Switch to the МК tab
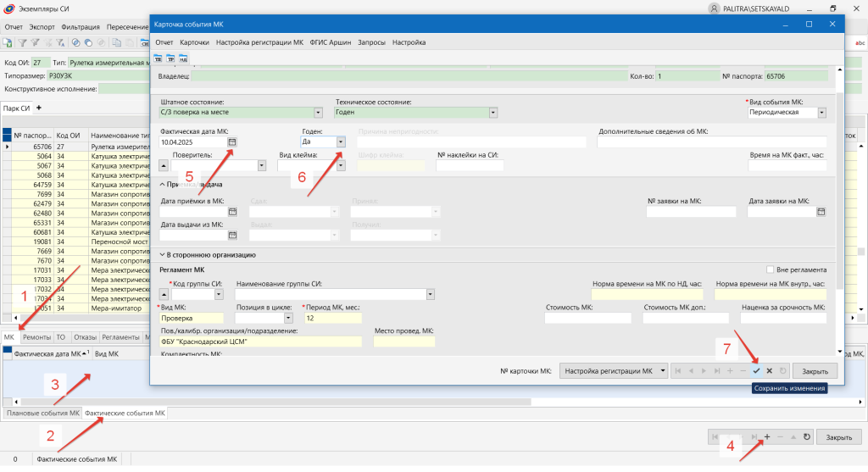Screen dimensions: 868x472 [x=9, y=337]
